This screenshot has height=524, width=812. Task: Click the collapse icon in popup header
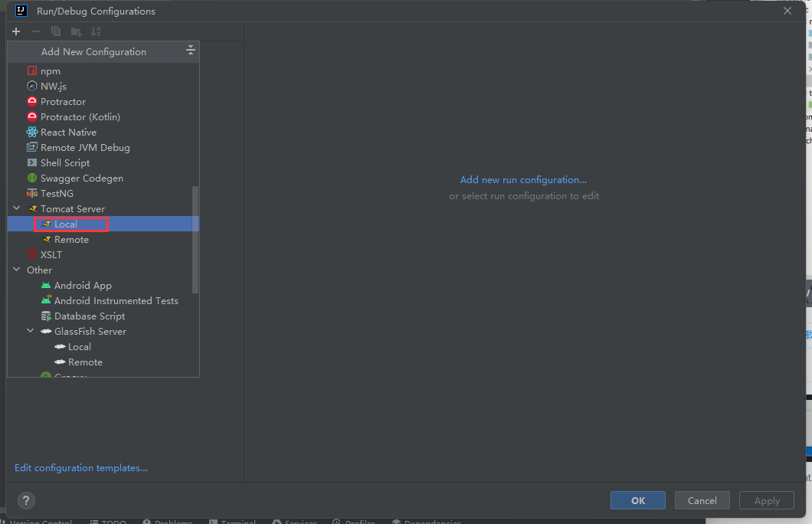[x=191, y=51]
